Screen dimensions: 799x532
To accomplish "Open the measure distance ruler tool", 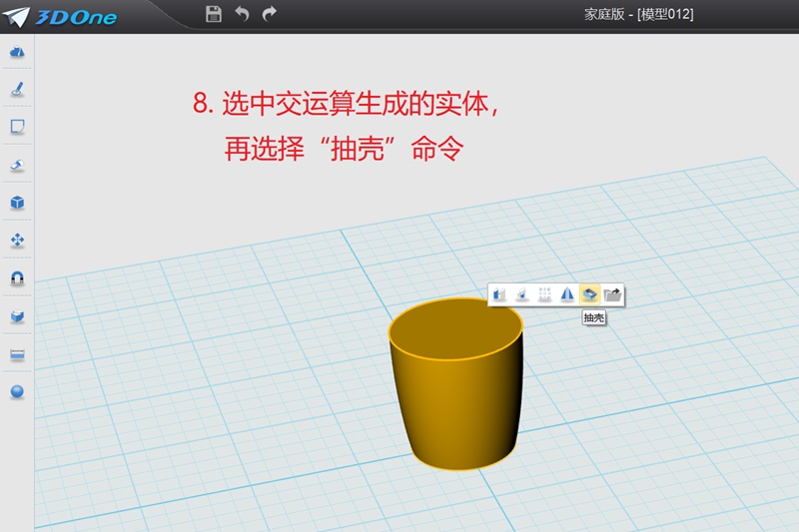I will (x=17, y=353).
